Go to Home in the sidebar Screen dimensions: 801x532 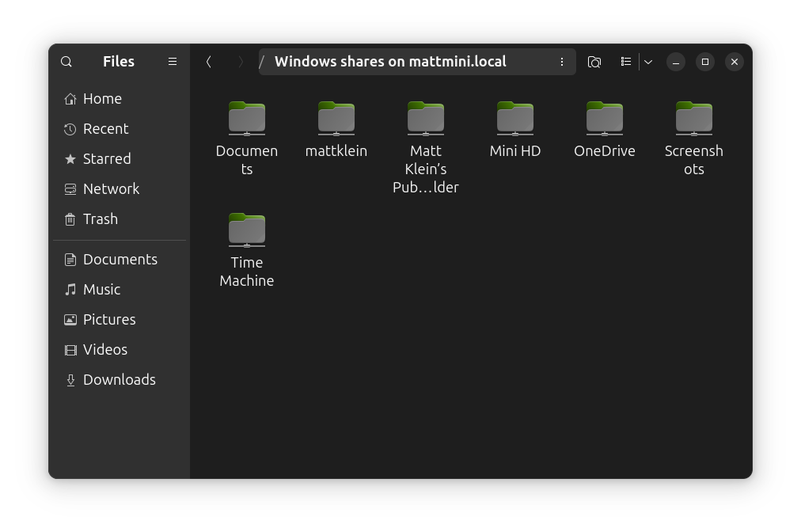tap(102, 99)
